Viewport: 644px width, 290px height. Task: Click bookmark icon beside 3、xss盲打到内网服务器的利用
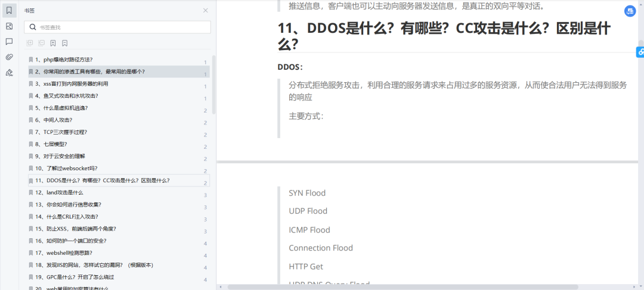click(x=31, y=84)
